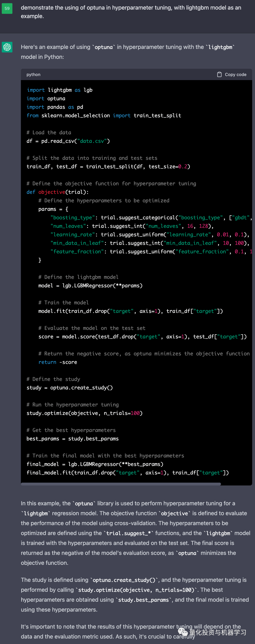Screen dimensions: 255x644
Task: Click the Chinese watermark text at bottom
Action: click(217, 632)
